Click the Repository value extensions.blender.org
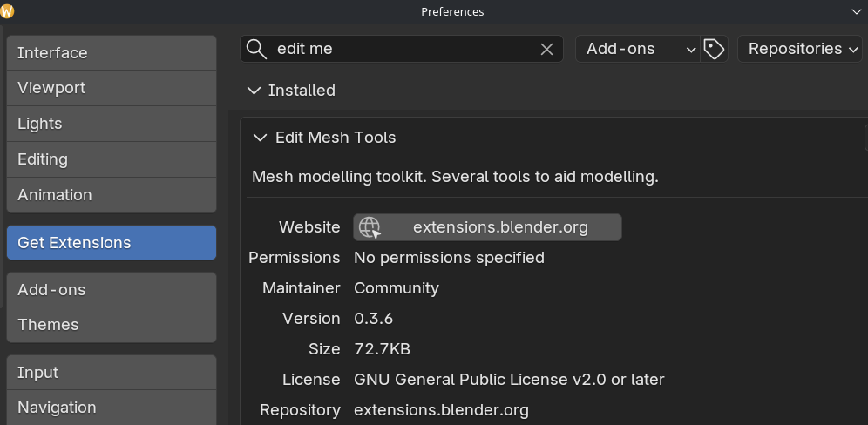 click(x=441, y=410)
